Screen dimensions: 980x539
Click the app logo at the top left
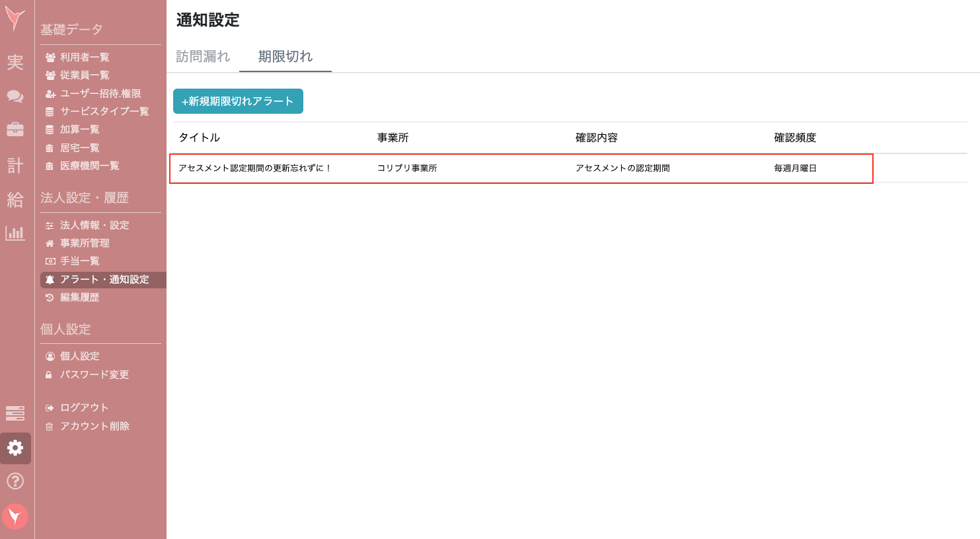15,20
